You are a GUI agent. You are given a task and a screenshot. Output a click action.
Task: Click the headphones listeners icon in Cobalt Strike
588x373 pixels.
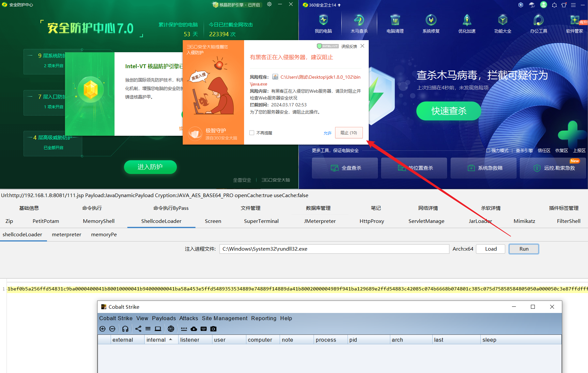125,329
